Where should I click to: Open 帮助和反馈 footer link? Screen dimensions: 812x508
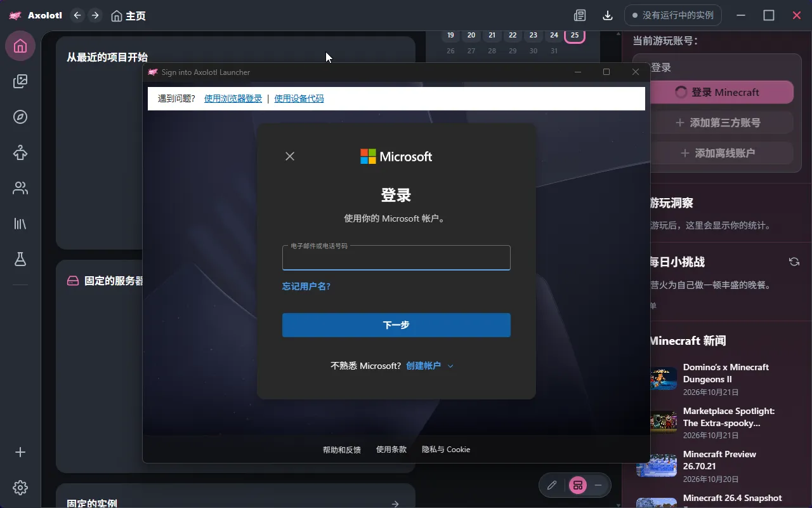click(x=342, y=450)
